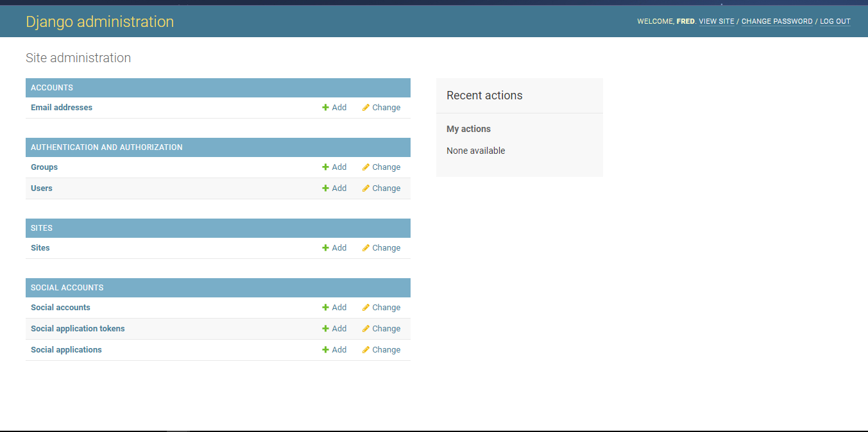Click Add text for Social accounts
The image size is (868, 432).
point(339,308)
